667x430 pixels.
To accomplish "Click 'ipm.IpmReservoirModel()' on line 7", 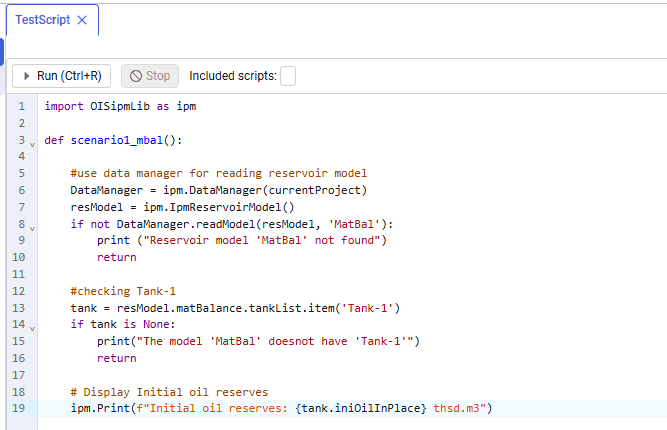I will (x=219, y=207).
